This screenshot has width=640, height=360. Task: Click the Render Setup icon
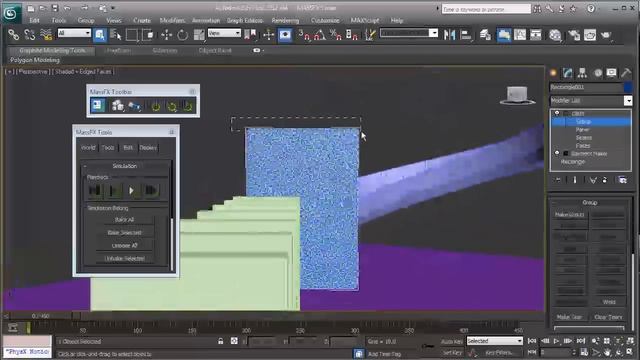pyautogui.click(x=574, y=35)
